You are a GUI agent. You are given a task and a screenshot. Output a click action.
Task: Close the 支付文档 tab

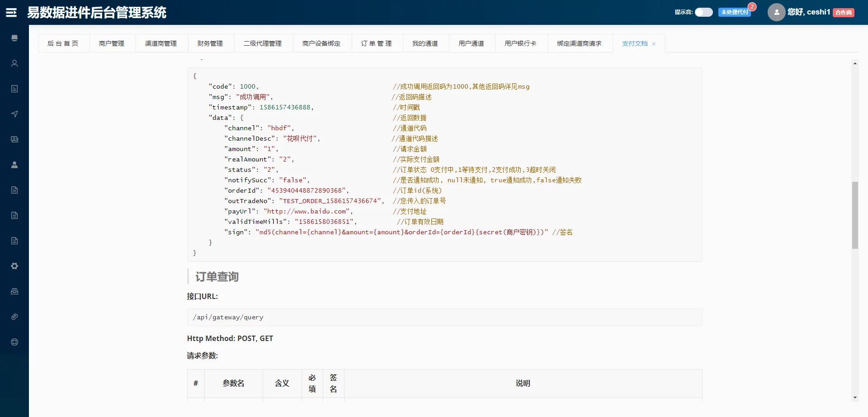pos(654,44)
